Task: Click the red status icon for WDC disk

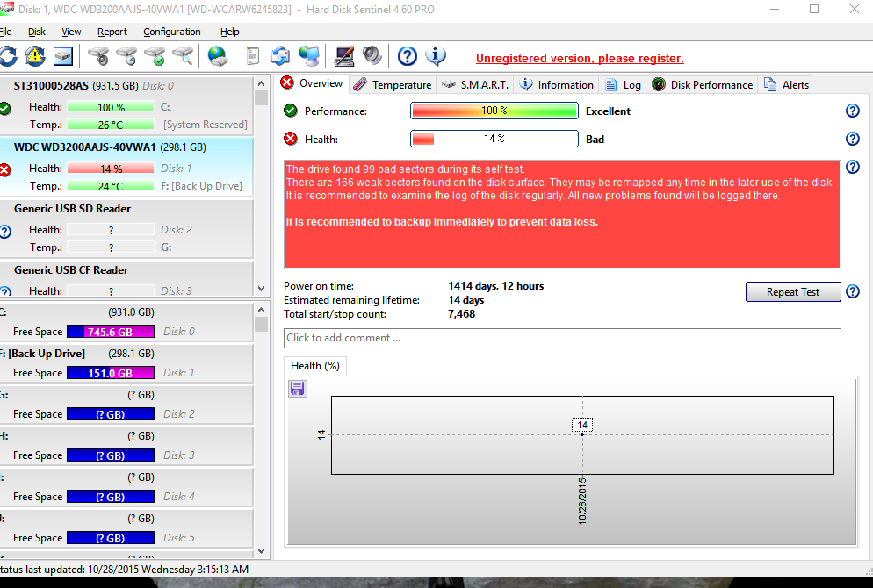Action: (5, 169)
